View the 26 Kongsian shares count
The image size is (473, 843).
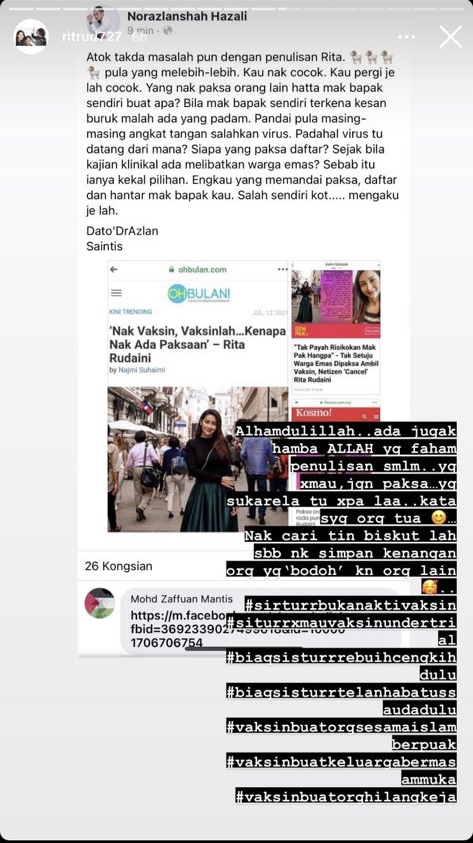click(x=118, y=566)
